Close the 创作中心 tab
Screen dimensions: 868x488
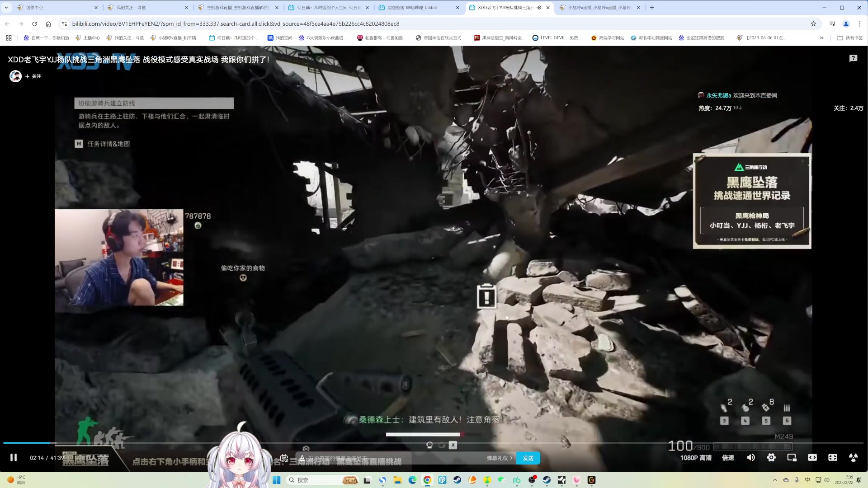pyautogui.click(x=96, y=8)
